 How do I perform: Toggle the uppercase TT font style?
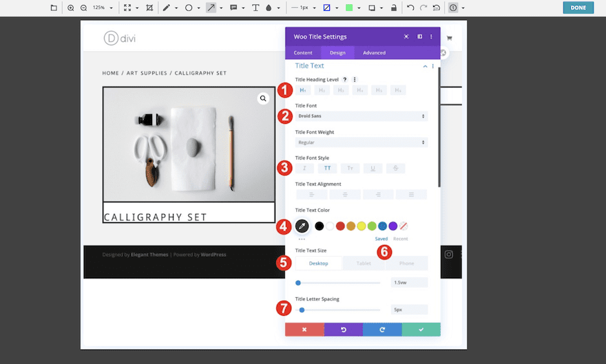coord(327,168)
